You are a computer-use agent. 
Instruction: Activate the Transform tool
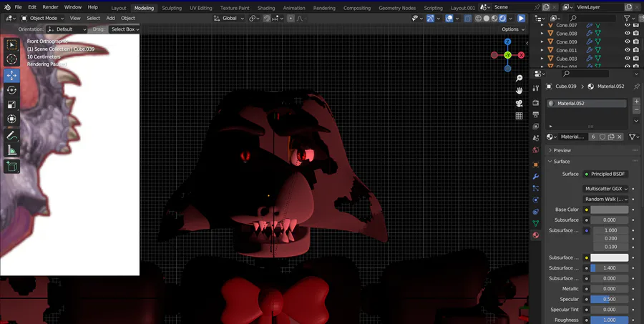(11, 119)
